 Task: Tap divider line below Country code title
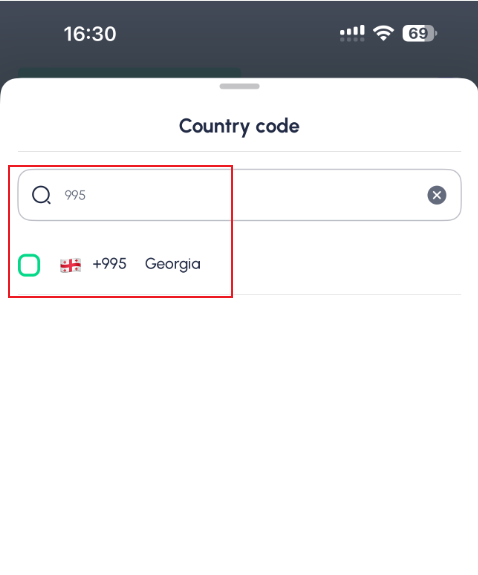click(239, 151)
